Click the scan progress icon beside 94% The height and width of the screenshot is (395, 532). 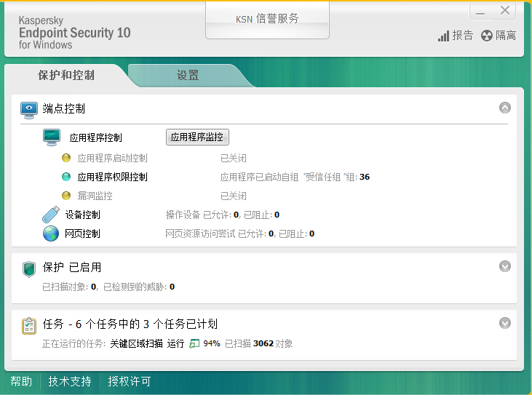[x=194, y=343]
